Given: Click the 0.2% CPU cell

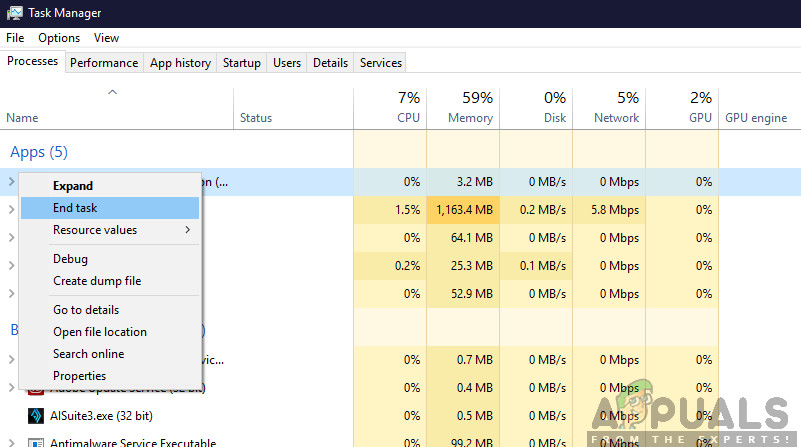Looking at the screenshot, I should pyautogui.click(x=390, y=266).
